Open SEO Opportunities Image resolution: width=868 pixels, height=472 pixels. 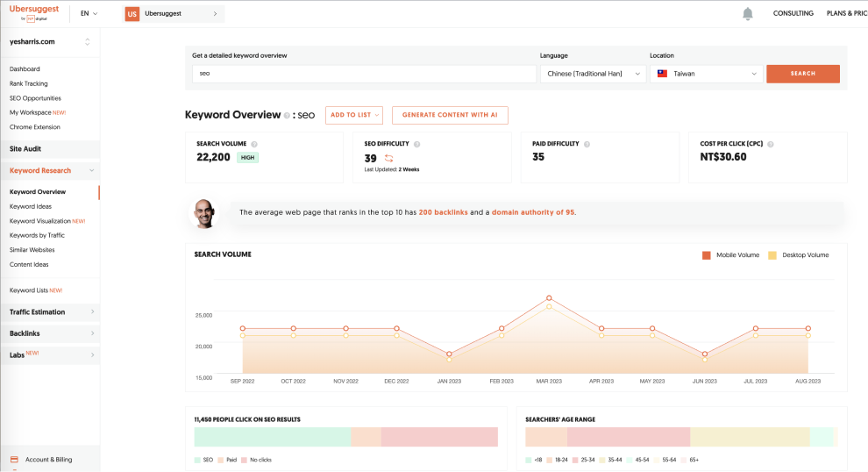[35, 98]
